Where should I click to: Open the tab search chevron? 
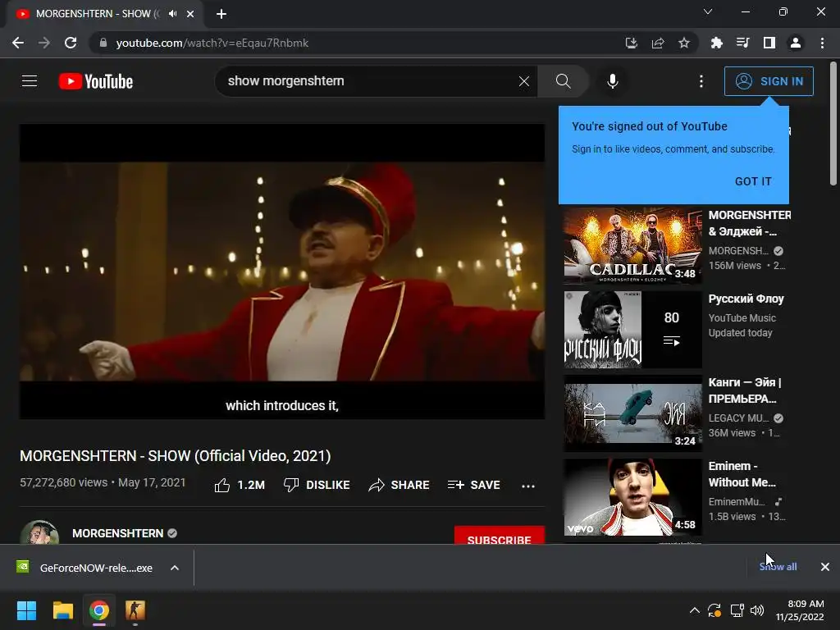708,11
